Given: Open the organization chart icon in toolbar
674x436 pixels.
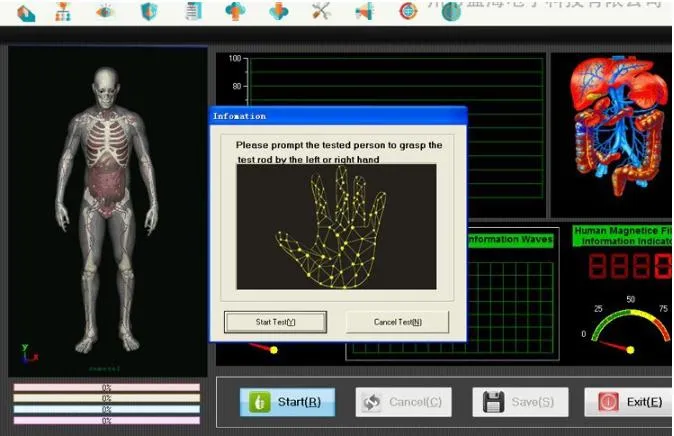Looking at the screenshot, I should pos(63,12).
